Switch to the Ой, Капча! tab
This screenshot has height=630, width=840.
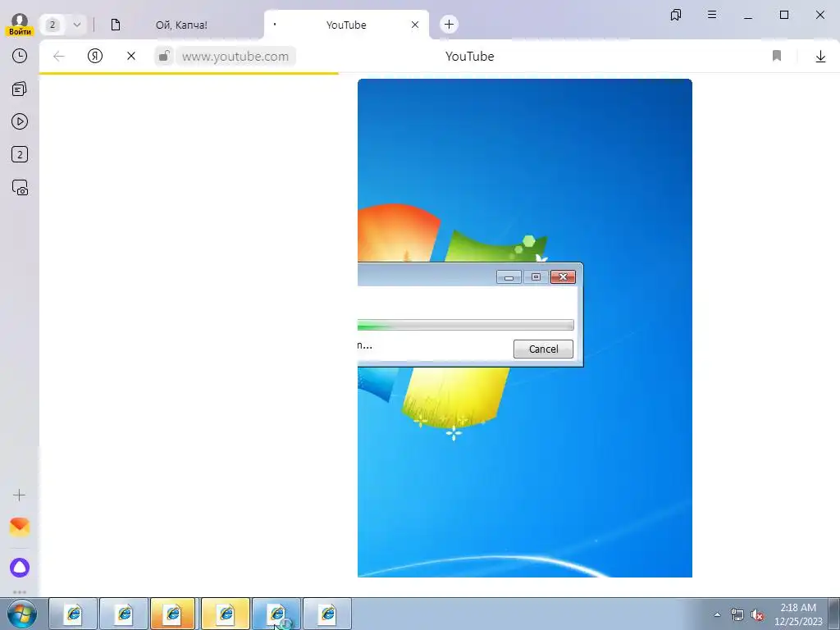coord(181,25)
